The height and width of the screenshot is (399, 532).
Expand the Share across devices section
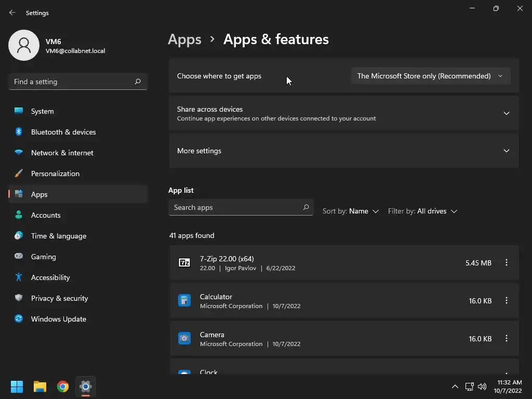(x=506, y=113)
